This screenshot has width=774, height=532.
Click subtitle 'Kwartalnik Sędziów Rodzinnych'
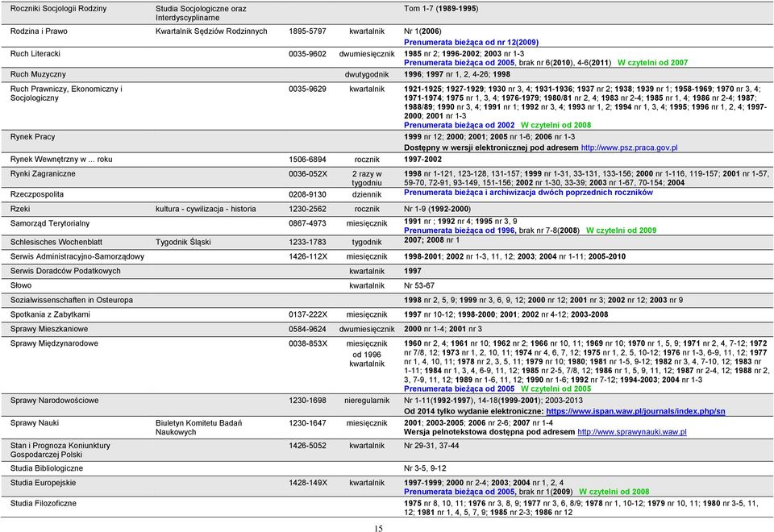(211, 31)
